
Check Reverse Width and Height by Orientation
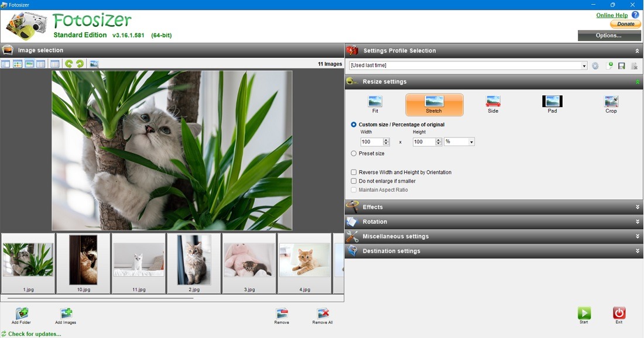tap(354, 172)
